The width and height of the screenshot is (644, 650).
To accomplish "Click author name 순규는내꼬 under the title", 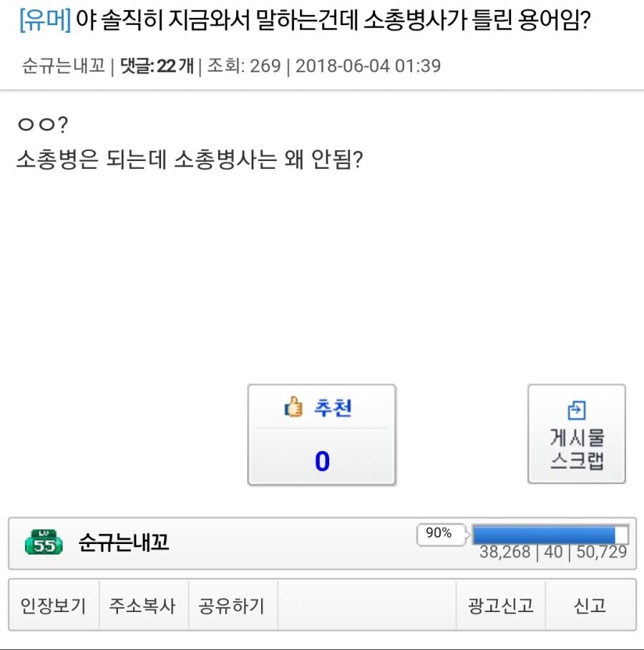I will tap(64, 67).
